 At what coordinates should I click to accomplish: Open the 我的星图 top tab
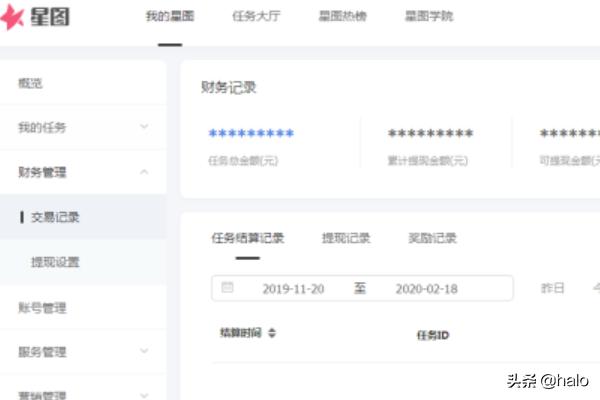tap(170, 16)
